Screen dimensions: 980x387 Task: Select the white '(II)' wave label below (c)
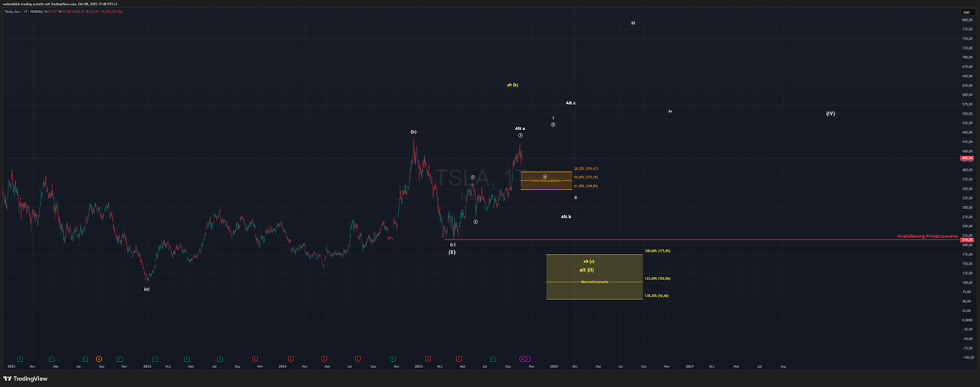(x=452, y=252)
